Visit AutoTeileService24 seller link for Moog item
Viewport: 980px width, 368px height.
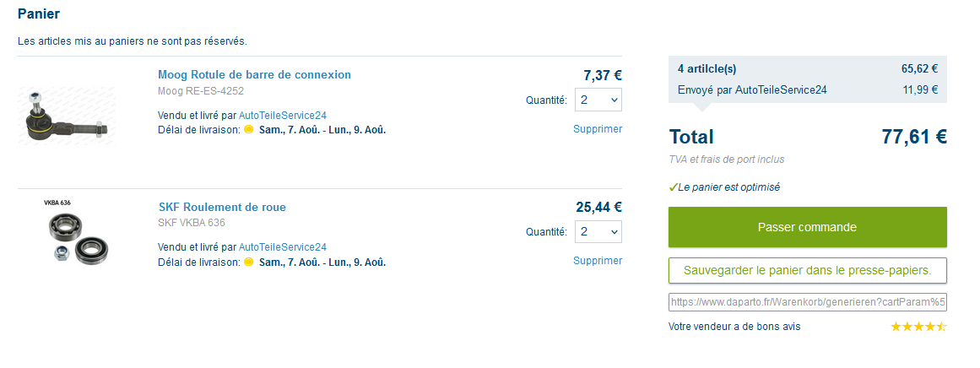click(x=283, y=116)
